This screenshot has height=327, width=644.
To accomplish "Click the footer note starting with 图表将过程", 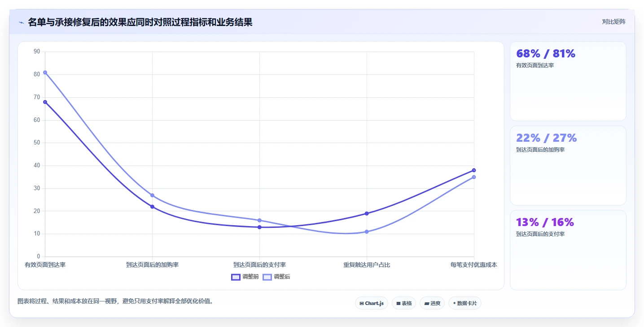I will 115,301.
